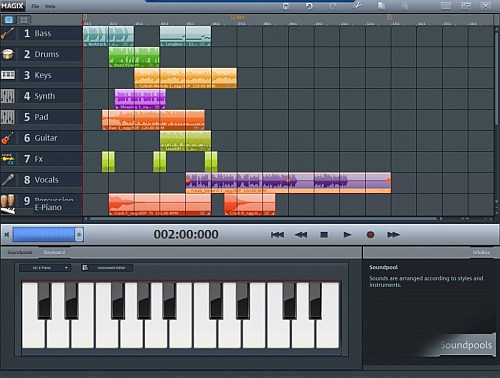Click the undo arrow icon
The image size is (500, 378).
point(309,6)
